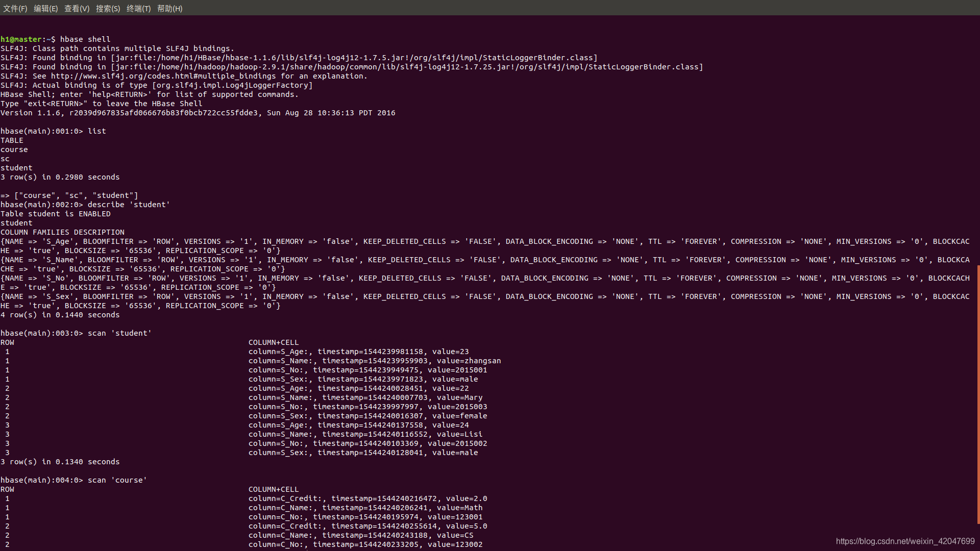Open the 终端(T) menu
Viewport: 980px width, 551px height.
tap(139, 9)
